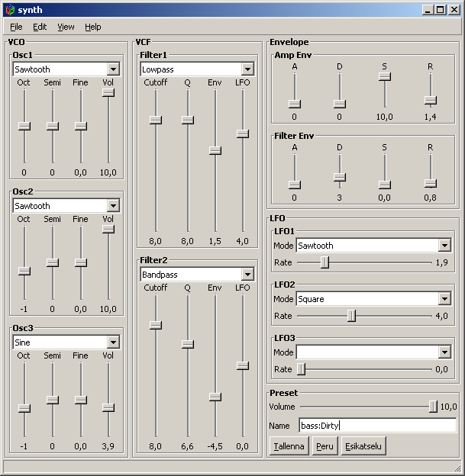Open the View menu
The height and width of the screenshot is (476, 465).
tap(66, 27)
